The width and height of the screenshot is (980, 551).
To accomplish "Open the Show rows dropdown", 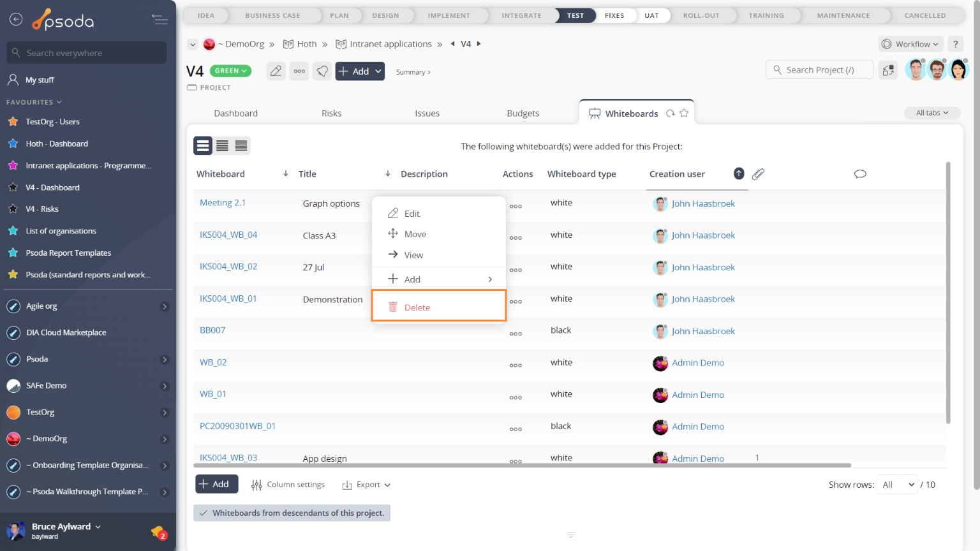I will point(897,485).
